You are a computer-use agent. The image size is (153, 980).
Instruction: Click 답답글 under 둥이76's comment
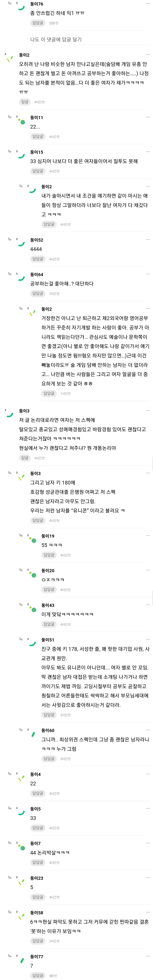coord(38,23)
